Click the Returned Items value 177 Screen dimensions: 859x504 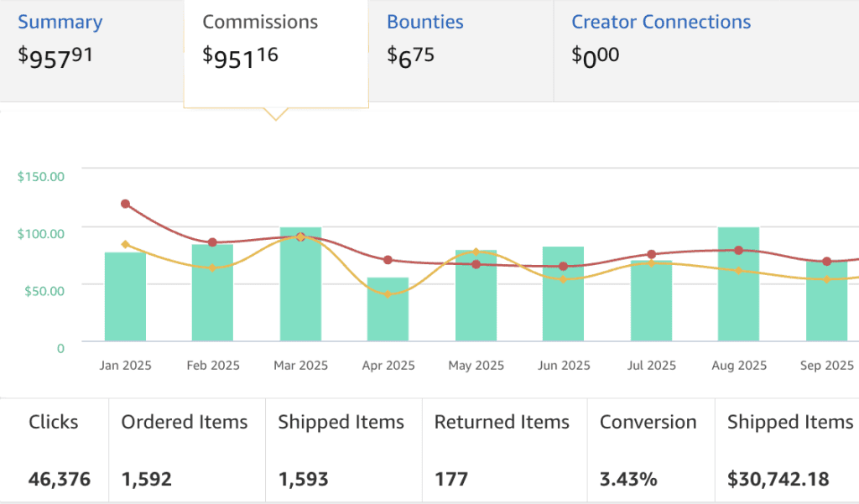451,479
